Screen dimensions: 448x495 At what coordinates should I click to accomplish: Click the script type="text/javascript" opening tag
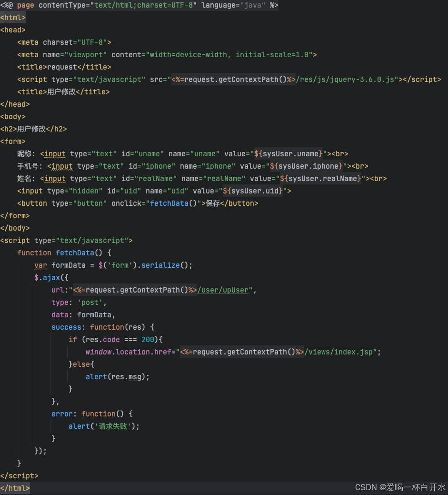[66, 241]
